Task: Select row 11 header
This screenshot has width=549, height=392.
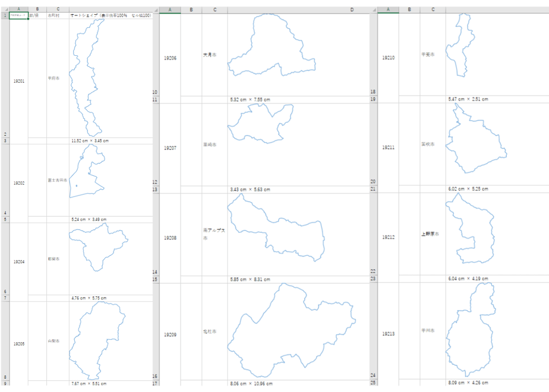Action: tap(156, 100)
